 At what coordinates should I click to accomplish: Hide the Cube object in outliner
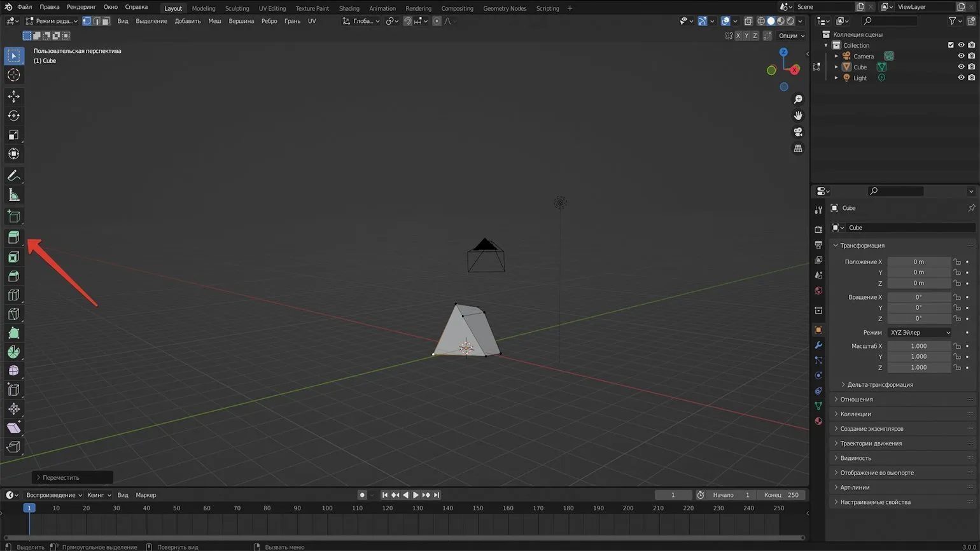tap(961, 67)
